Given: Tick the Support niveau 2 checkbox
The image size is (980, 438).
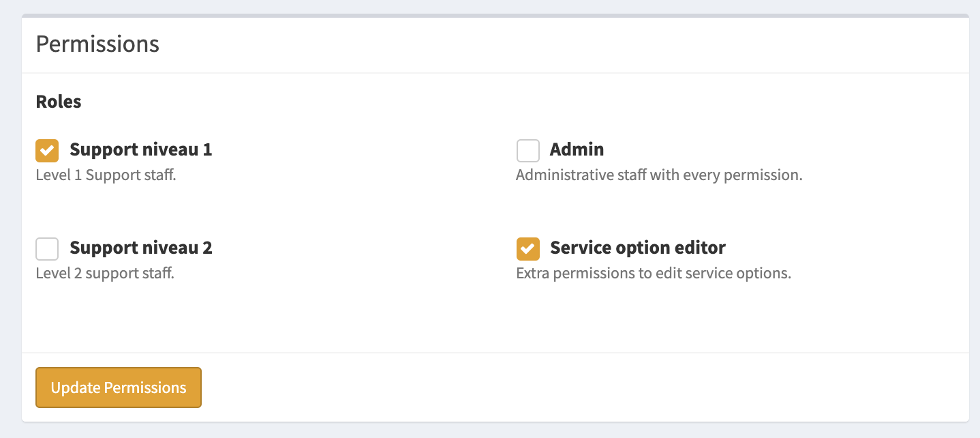Looking at the screenshot, I should 47,248.
